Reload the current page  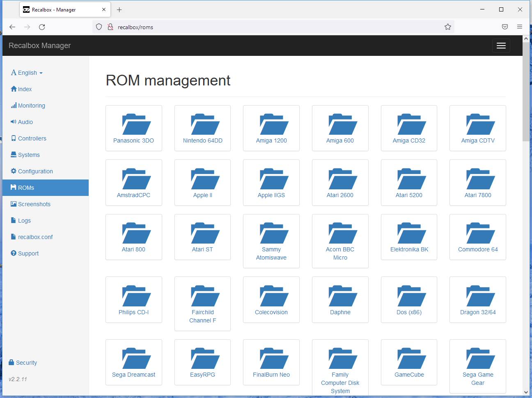[42, 27]
